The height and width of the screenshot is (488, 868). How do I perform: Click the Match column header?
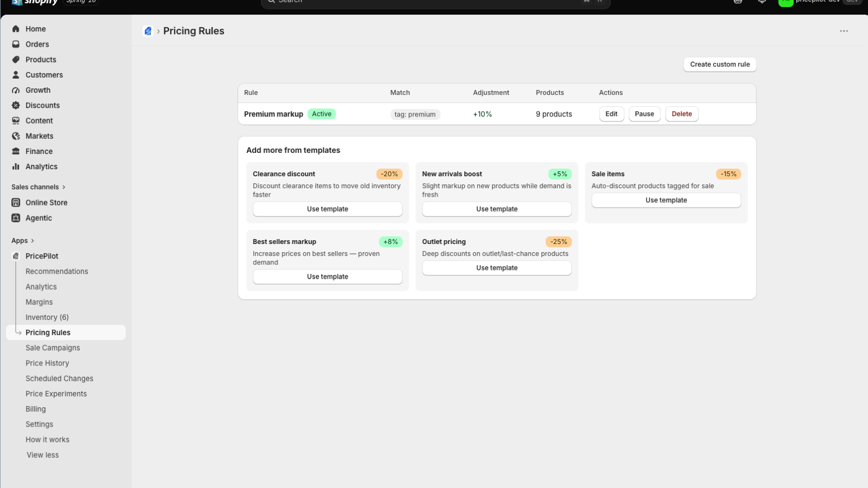(x=400, y=93)
